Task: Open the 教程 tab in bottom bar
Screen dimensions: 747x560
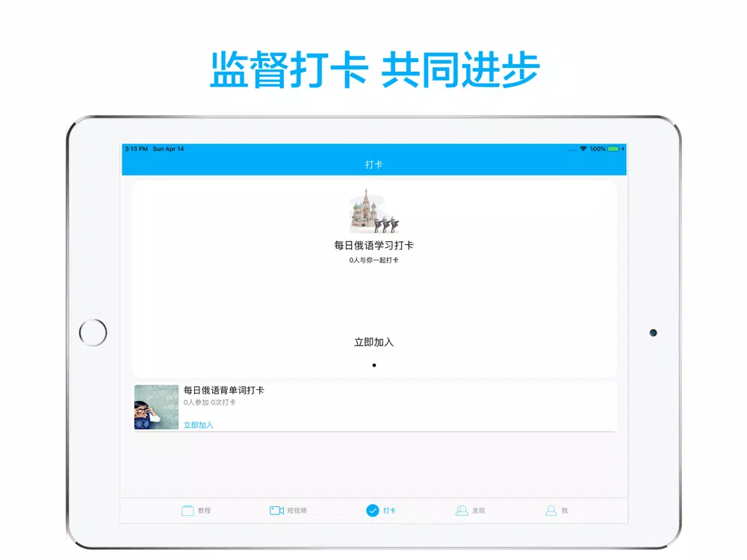Action: 196,511
